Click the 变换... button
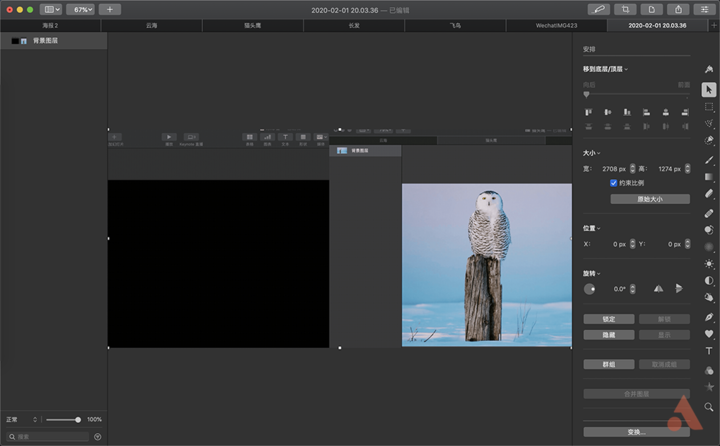 click(x=636, y=432)
